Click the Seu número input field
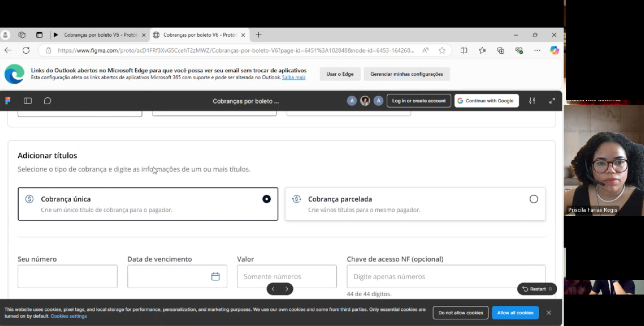The width and height of the screenshot is (644, 326). click(x=67, y=276)
